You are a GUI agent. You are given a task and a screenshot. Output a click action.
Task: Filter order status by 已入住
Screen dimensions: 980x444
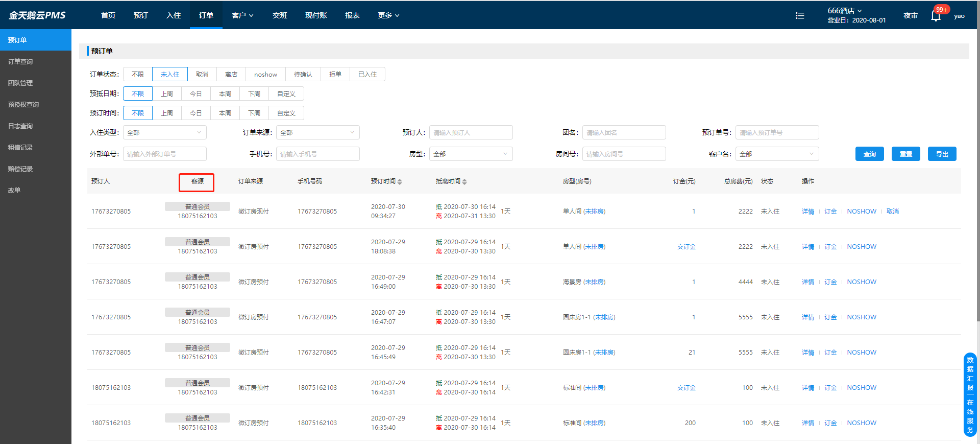click(x=367, y=74)
